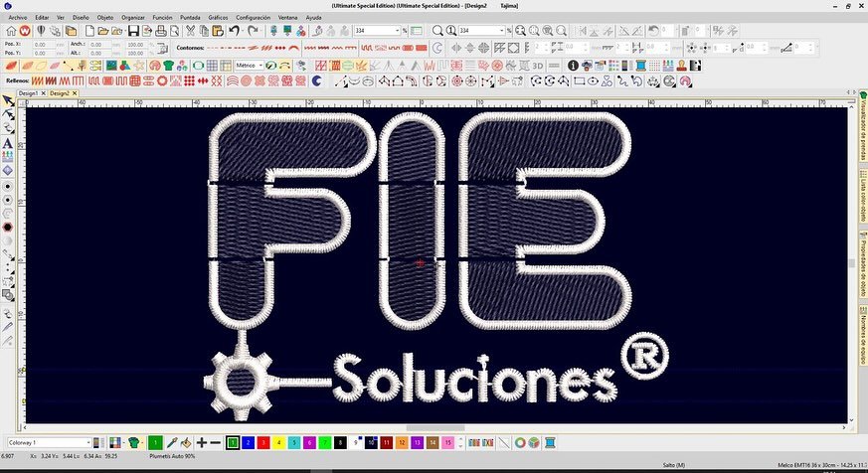Click the add color plus icon
The width and height of the screenshot is (868, 473).
pos(202,442)
